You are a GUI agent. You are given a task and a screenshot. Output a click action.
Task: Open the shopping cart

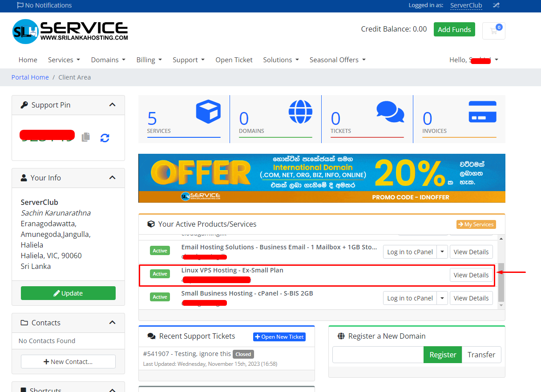[x=493, y=30]
